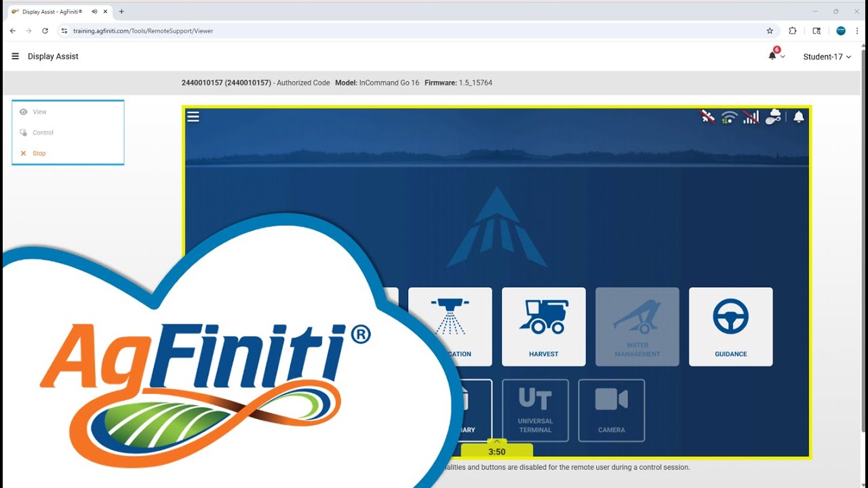This screenshot has height=488, width=868.
Task: Open the Harvest combine tile
Action: [x=544, y=327]
